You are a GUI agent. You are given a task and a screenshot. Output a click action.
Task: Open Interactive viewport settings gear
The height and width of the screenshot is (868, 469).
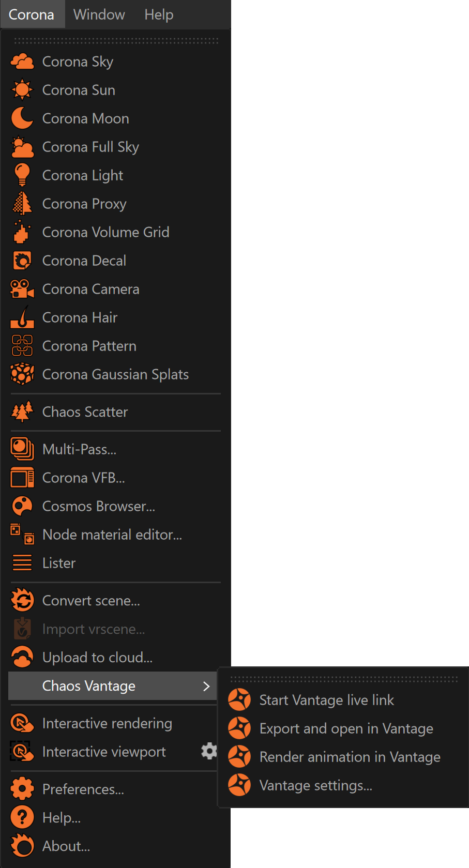(x=209, y=751)
